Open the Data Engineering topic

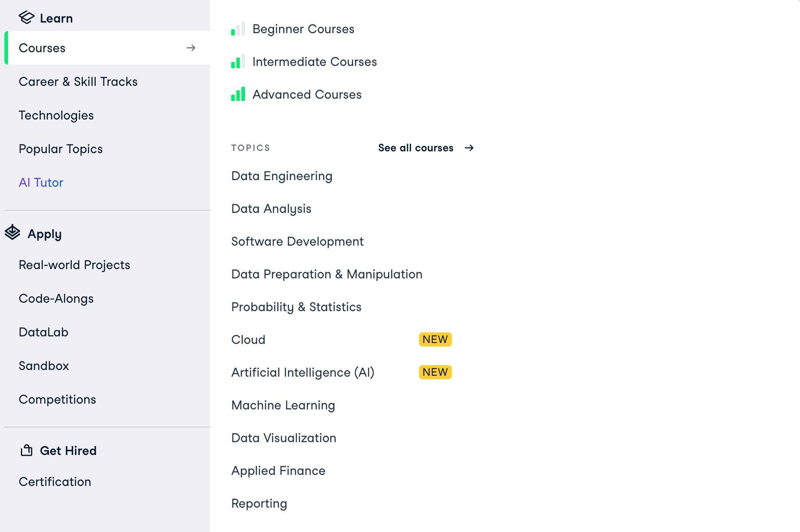(282, 176)
